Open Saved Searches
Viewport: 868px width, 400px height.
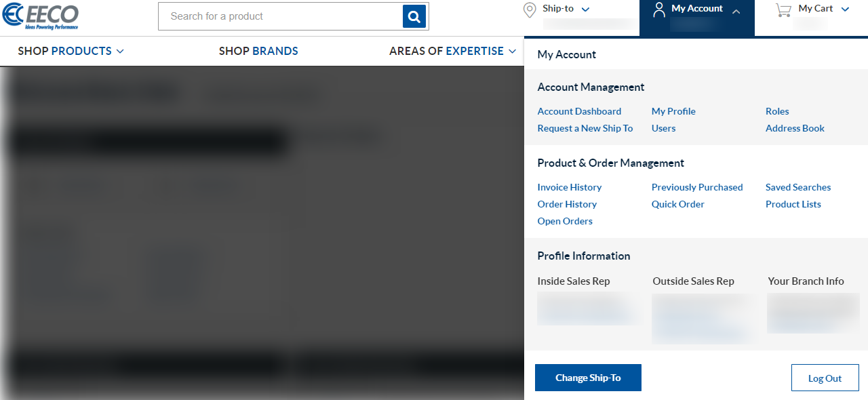tap(798, 187)
